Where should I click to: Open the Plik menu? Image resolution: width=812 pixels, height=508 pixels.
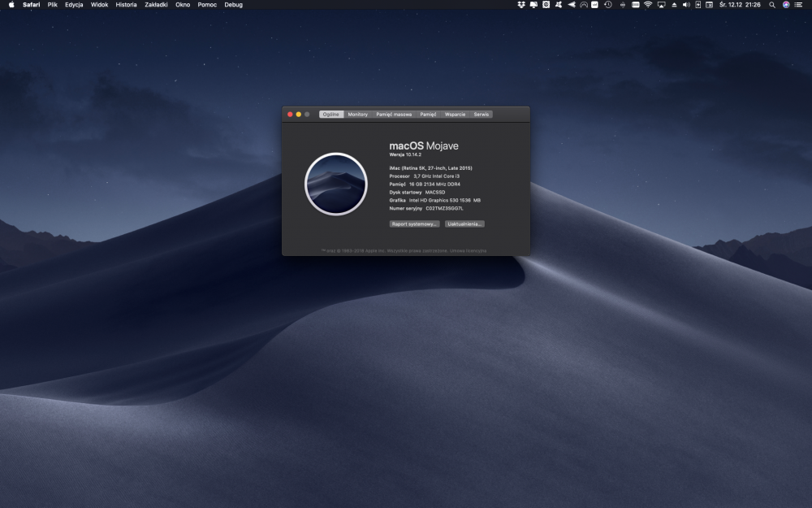point(52,5)
